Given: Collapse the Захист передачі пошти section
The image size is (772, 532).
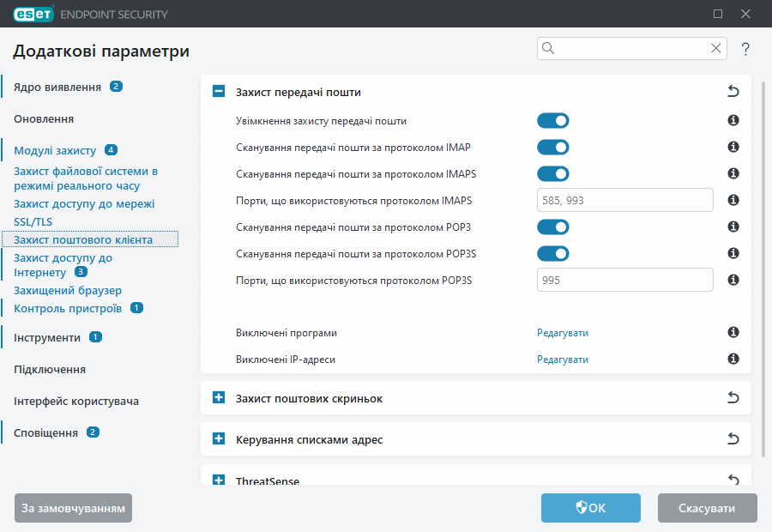Looking at the screenshot, I should [x=219, y=92].
